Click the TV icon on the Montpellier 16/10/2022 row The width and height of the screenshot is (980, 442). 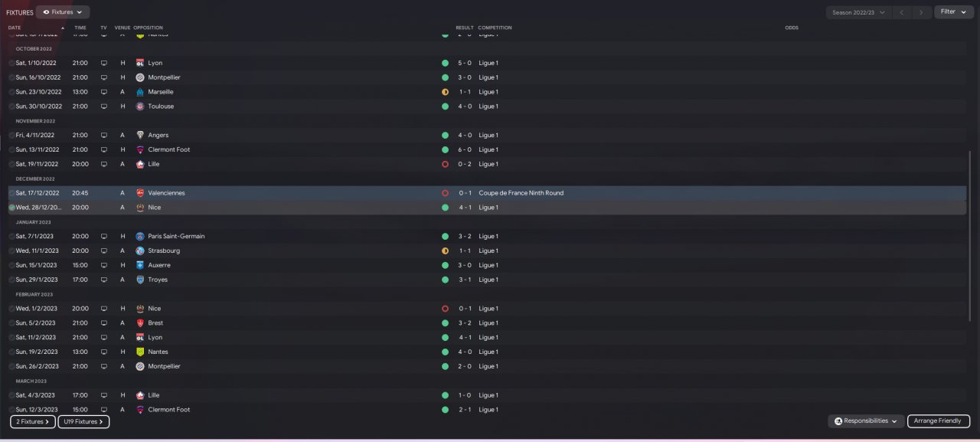point(104,77)
